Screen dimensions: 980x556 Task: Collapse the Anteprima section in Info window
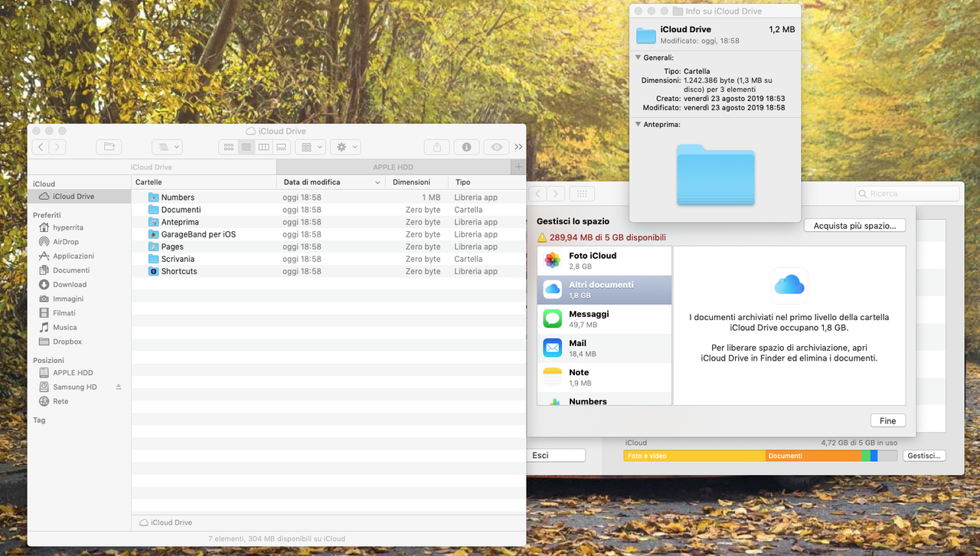point(639,124)
